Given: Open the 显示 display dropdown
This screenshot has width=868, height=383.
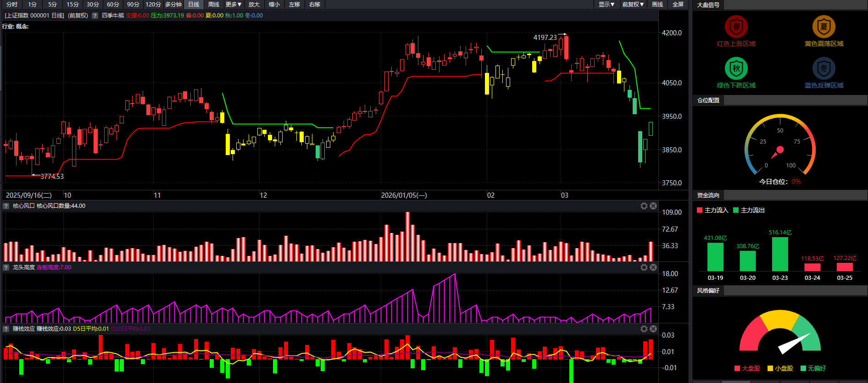Looking at the screenshot, I should click(x=606, y=5).
